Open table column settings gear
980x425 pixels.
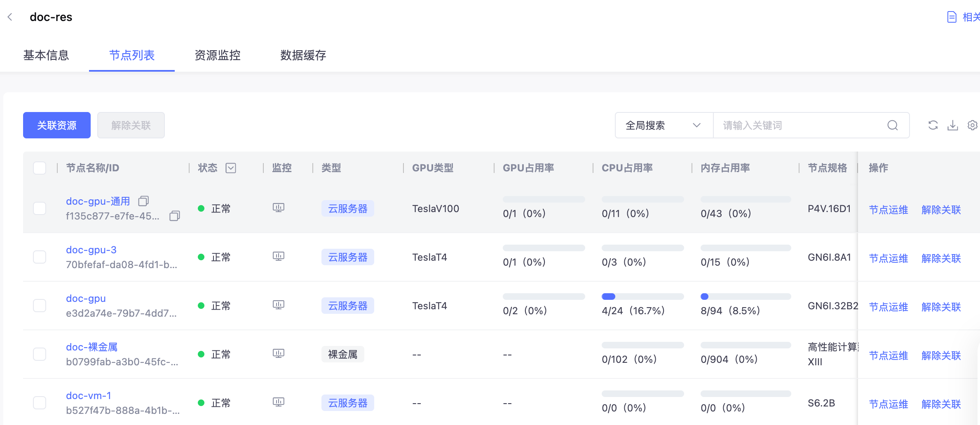973,125
